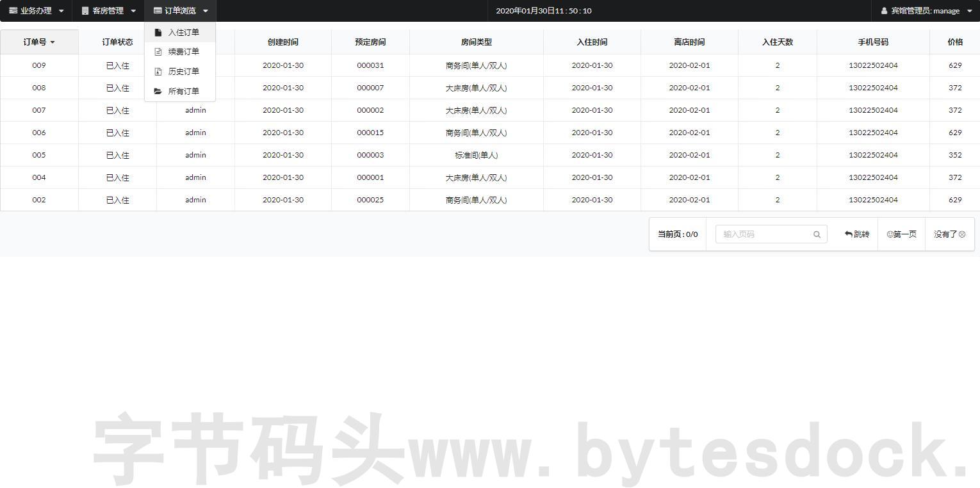Click the document icon beside 入住订单
This screenshot has height=488, width=980.
pyautogui.click(x=158, y=31)
